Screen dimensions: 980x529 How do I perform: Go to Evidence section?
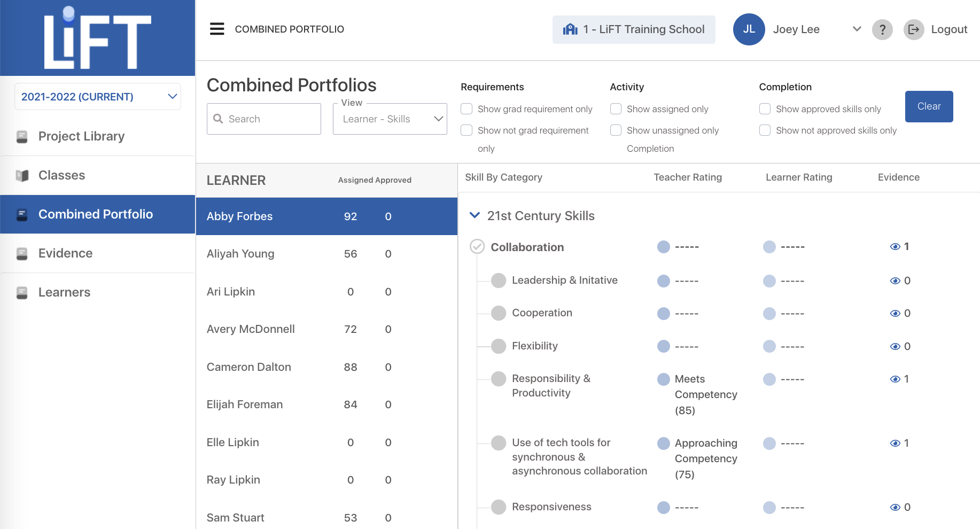[98, 254]
